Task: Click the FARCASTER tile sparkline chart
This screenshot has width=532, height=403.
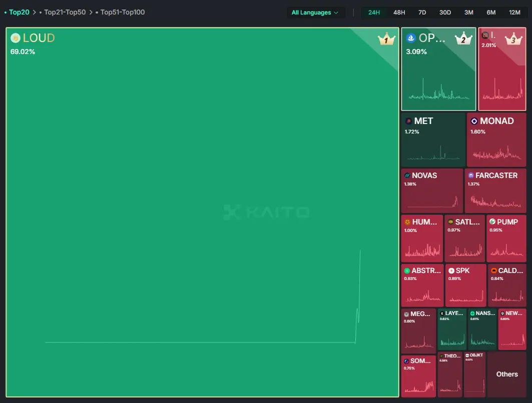Action: (495, 201)
